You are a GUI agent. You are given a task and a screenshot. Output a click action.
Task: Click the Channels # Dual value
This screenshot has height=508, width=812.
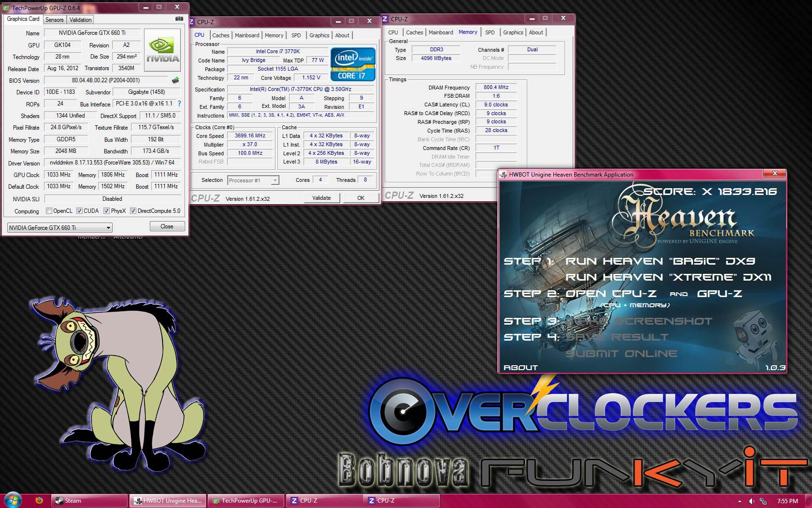532,49
